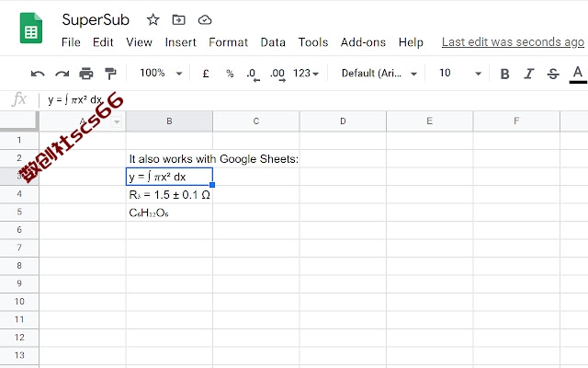Viewport: 588px width, 368px height.
Task: Open the 123 more formats dropdown
Action: (x=306, y=74)
